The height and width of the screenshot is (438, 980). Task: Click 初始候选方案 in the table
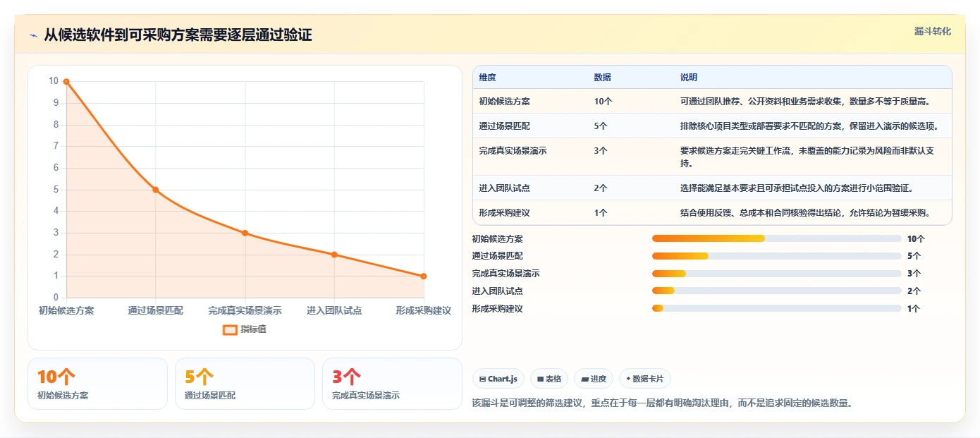(505, 102)
